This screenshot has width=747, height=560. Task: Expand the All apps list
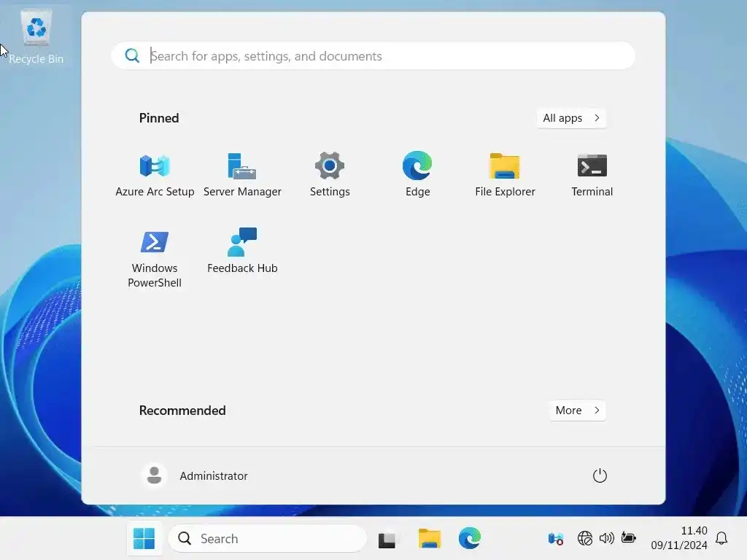[570, 117]
